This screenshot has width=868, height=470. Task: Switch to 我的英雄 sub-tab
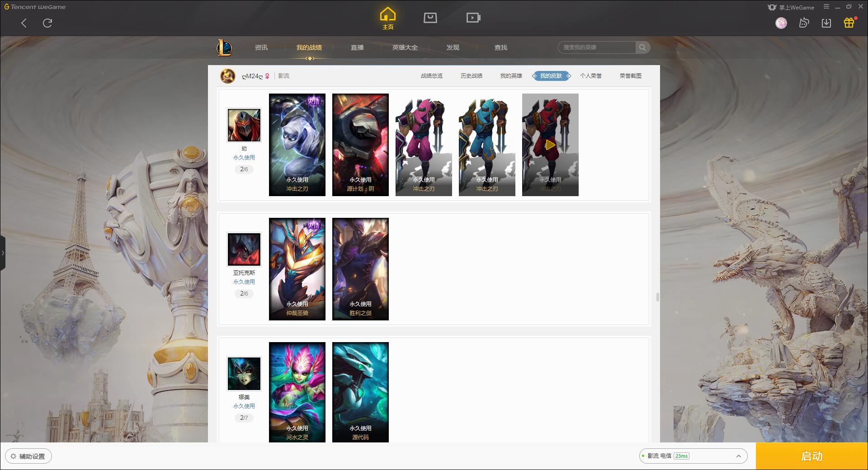[511, 76]
